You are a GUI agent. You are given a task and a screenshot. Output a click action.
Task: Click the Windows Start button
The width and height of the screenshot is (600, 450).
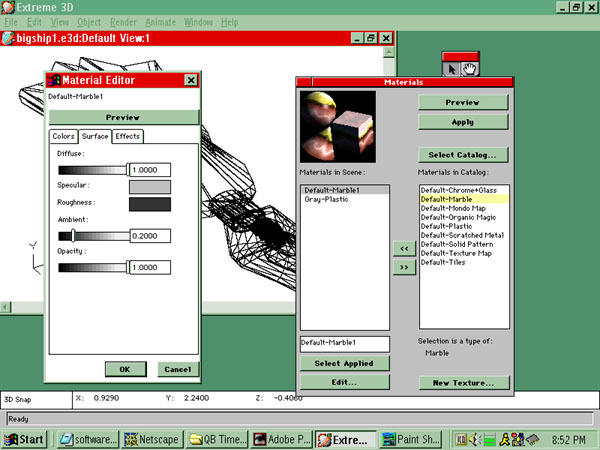[x=25, y=439]
